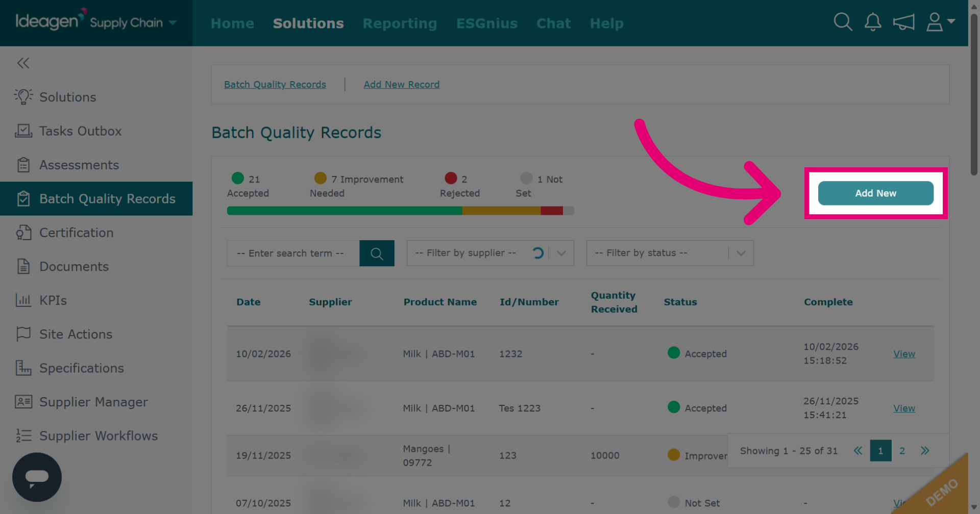Open KPIs chart sidebar icon
Image resolution: width=980 pixels, height=514 pixels.
(x=23, y=300)
